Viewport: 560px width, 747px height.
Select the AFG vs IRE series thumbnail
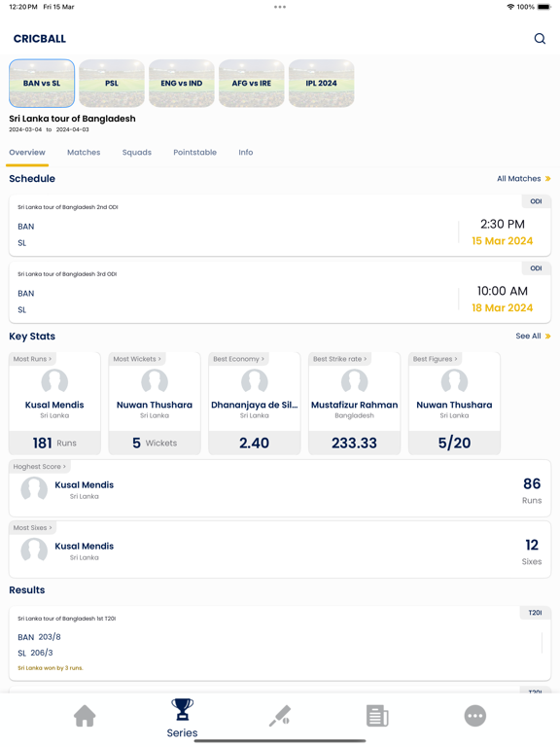252,84
